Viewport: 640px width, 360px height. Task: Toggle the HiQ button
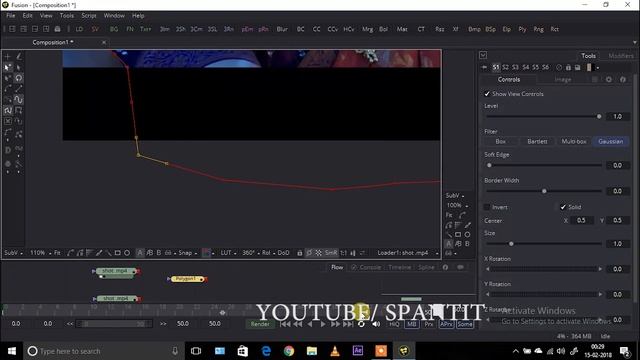click(x=394, y=324)
